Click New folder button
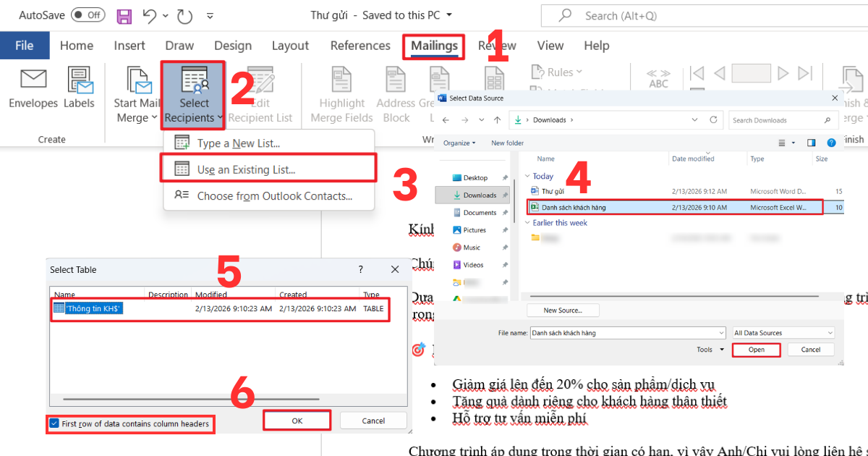The image size is (868, 456). tap(507, 143)
